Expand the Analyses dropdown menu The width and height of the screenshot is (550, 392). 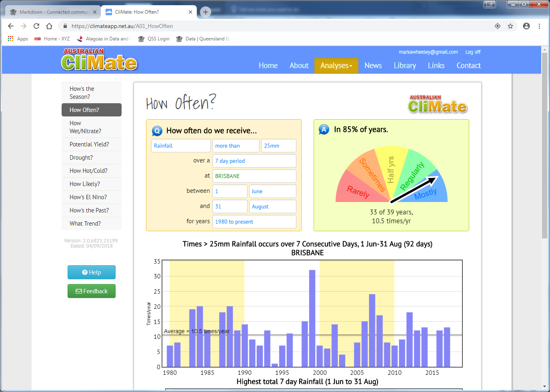point(336,66)
